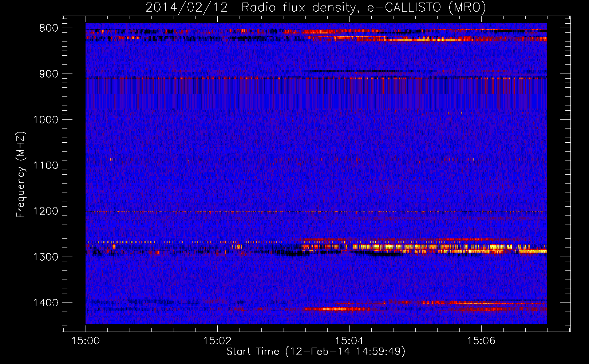
Task: Click the 15:02 time tick label
Action: pyautogui.click(x=218, y=341)
